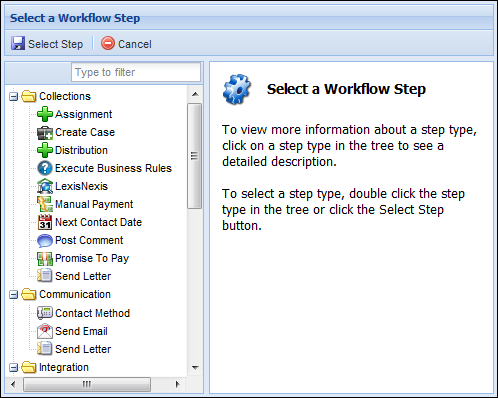The height and width of the screenshot is (398, 498).
Task: Click the Integration folder label
Action: (x=64, y=367)
